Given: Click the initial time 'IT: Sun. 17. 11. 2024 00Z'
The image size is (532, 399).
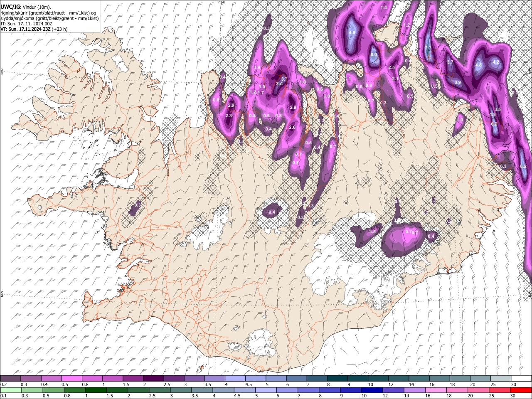Looking at the screenshot, I should (x=27, y=24).
